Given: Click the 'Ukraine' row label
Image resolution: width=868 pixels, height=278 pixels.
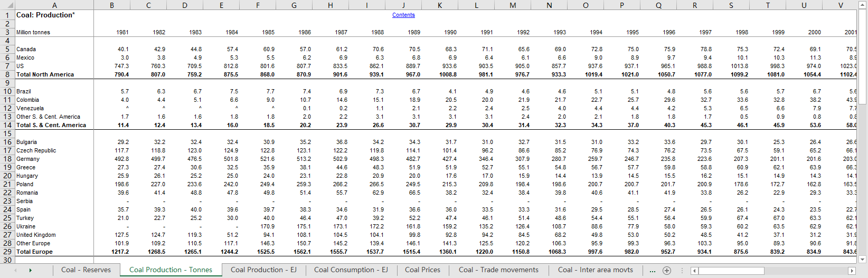Looking at the screenshot, I should click(26, 226).
